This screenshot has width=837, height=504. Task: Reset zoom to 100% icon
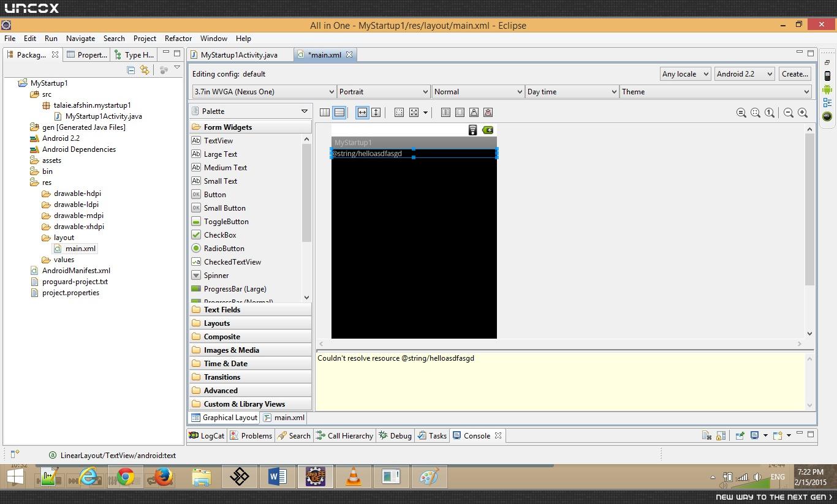[770, 113]
